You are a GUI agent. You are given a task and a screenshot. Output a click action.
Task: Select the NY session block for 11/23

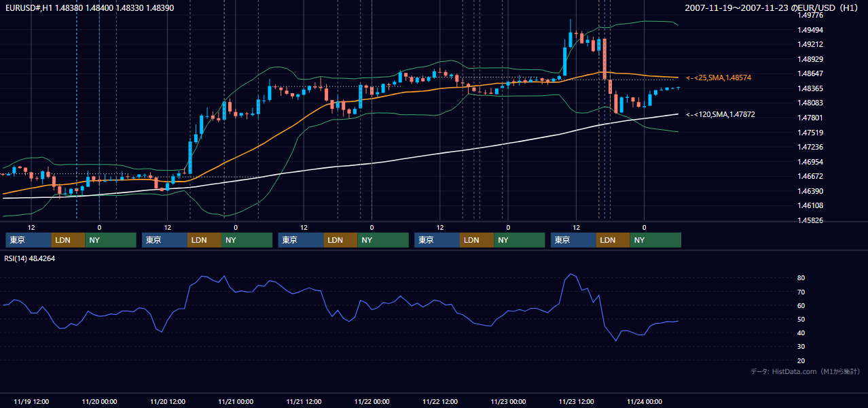655,240
